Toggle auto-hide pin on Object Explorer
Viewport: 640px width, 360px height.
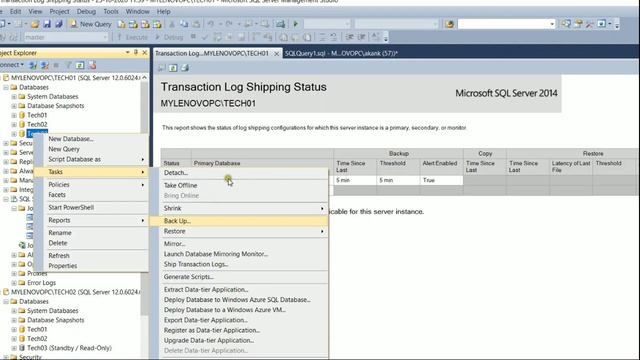pos(136,53)
